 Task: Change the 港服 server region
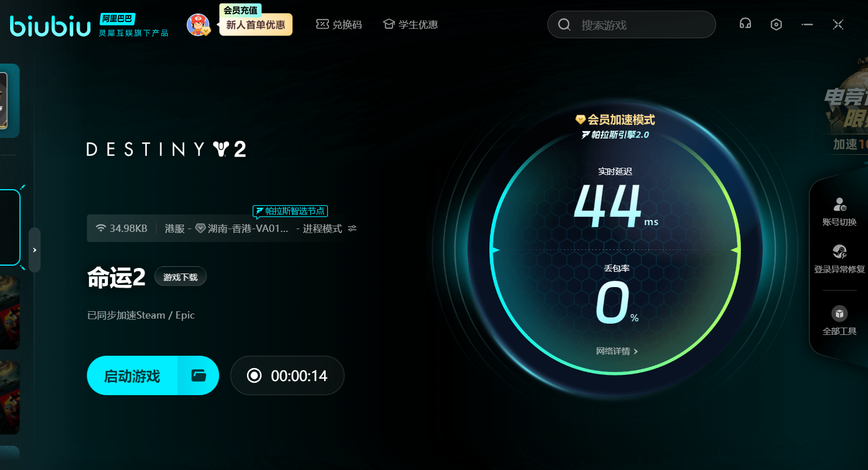pyautogui.click(x=174, y=229)
